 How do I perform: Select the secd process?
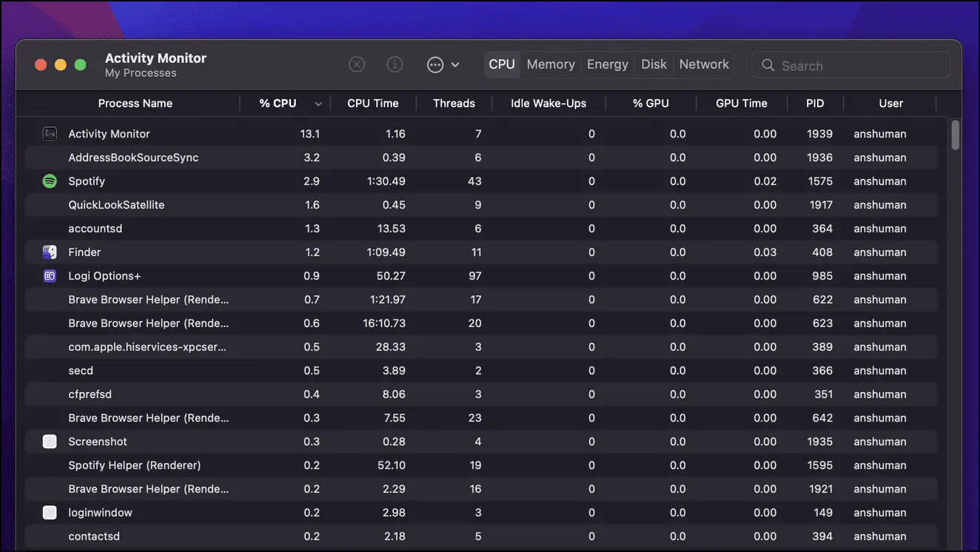pos(481,371)
